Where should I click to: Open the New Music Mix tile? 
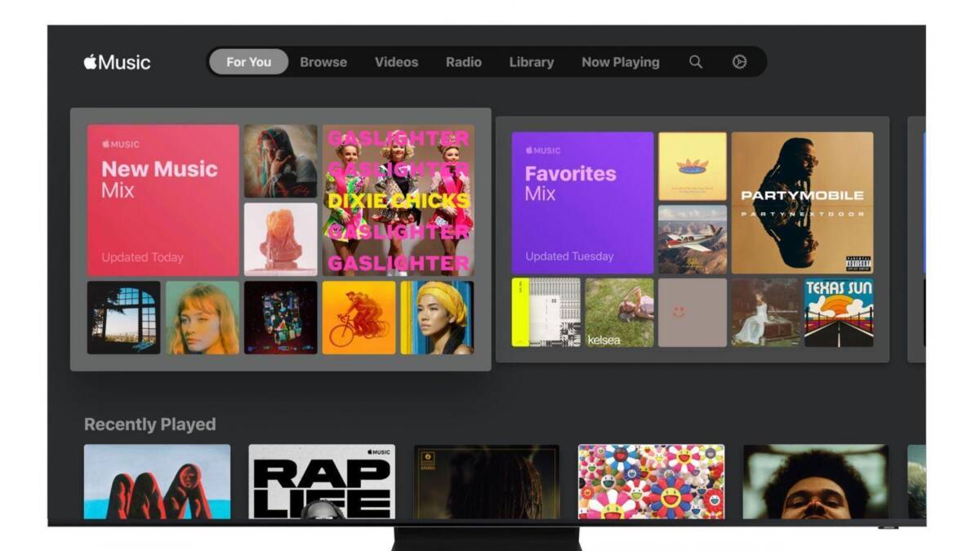click(163, 200)
